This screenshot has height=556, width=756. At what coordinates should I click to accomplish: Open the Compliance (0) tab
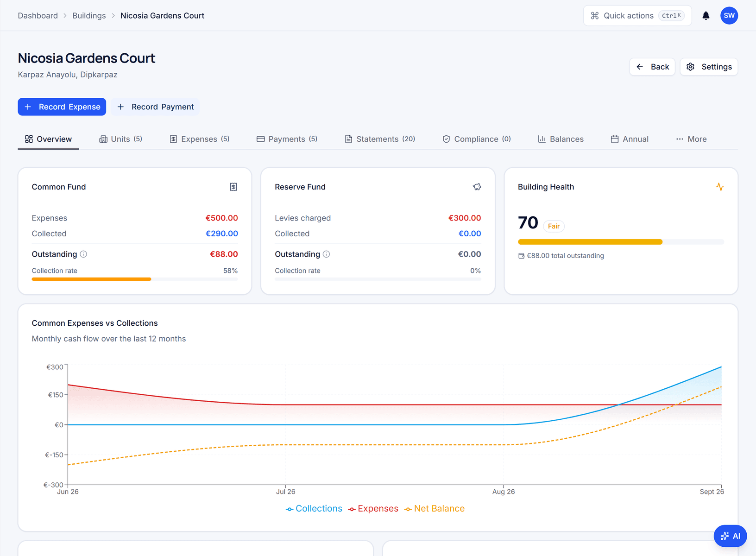click(477, 139)
